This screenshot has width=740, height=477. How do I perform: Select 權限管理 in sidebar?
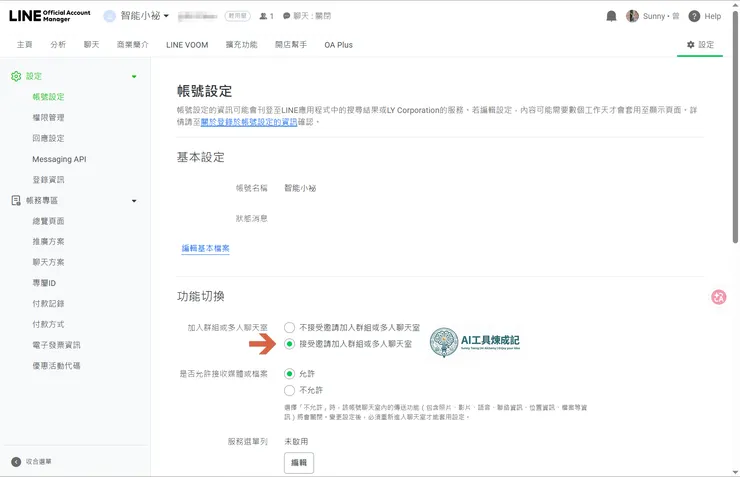pyautogui.click(x=48, y=117)
